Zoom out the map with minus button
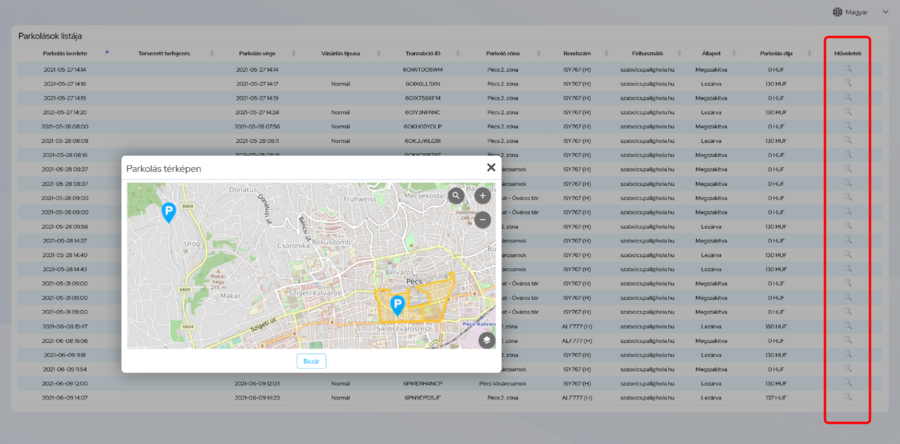Viewport: 900px width, 444px height. [482, 219]
